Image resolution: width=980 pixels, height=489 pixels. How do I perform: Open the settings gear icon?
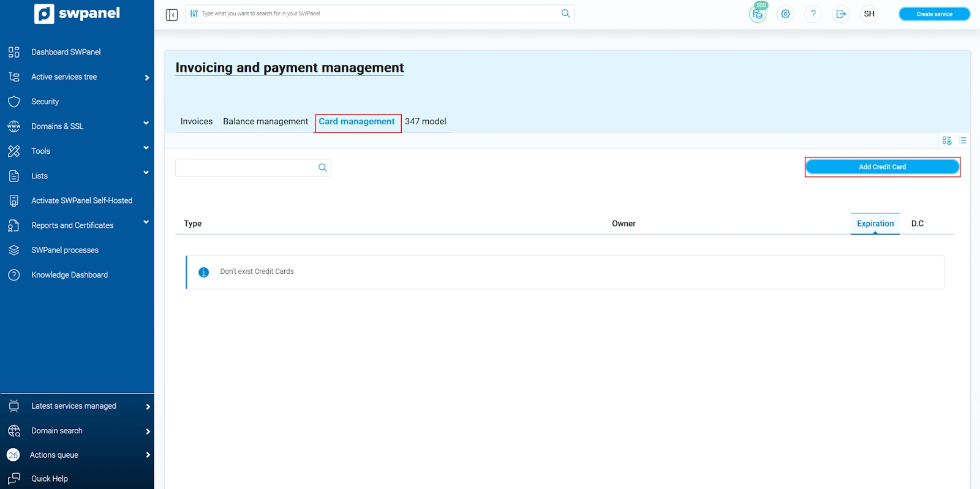click(x=785, y=14)
